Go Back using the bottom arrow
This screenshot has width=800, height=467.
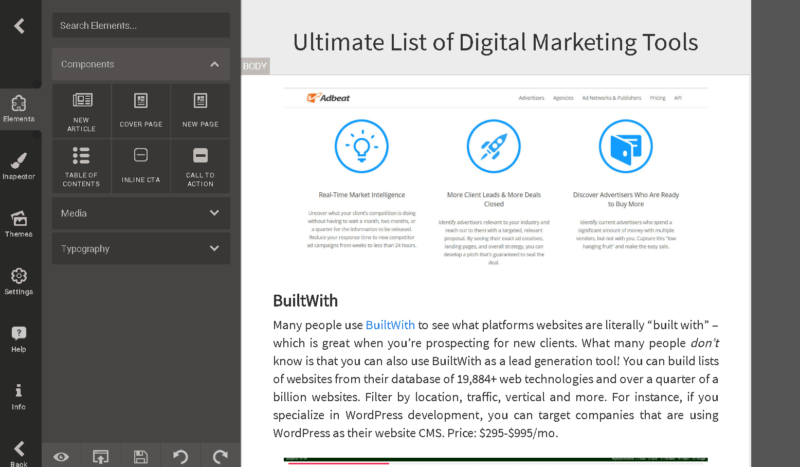[x=19, y=453]
